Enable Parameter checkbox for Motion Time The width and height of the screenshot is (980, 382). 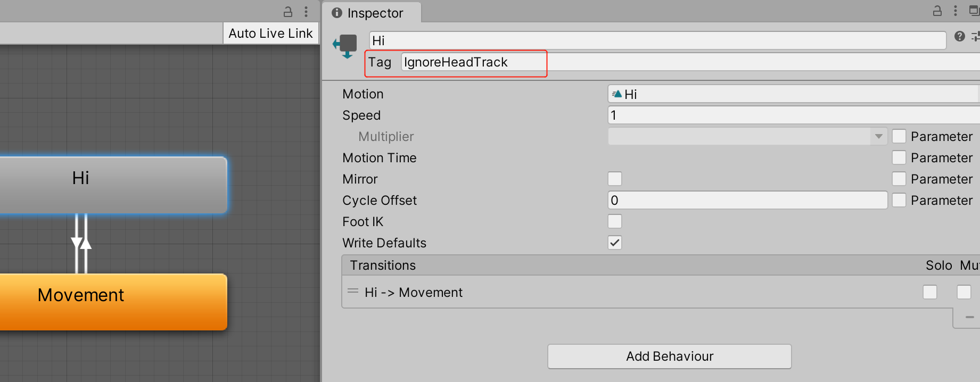tap(899, 157)
